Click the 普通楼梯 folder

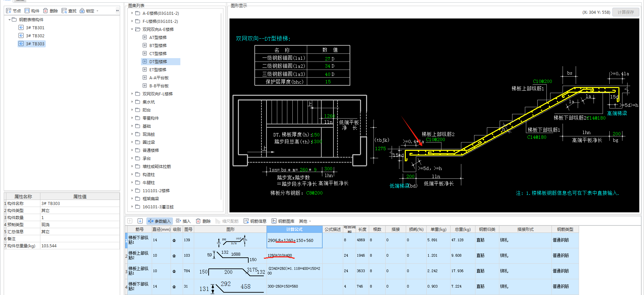point(150,151)
